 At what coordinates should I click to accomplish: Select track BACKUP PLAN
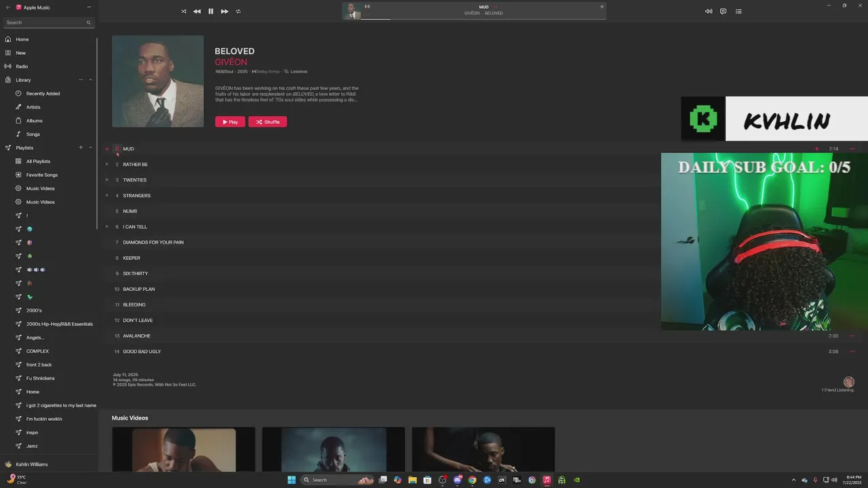(x=138, y=289)
